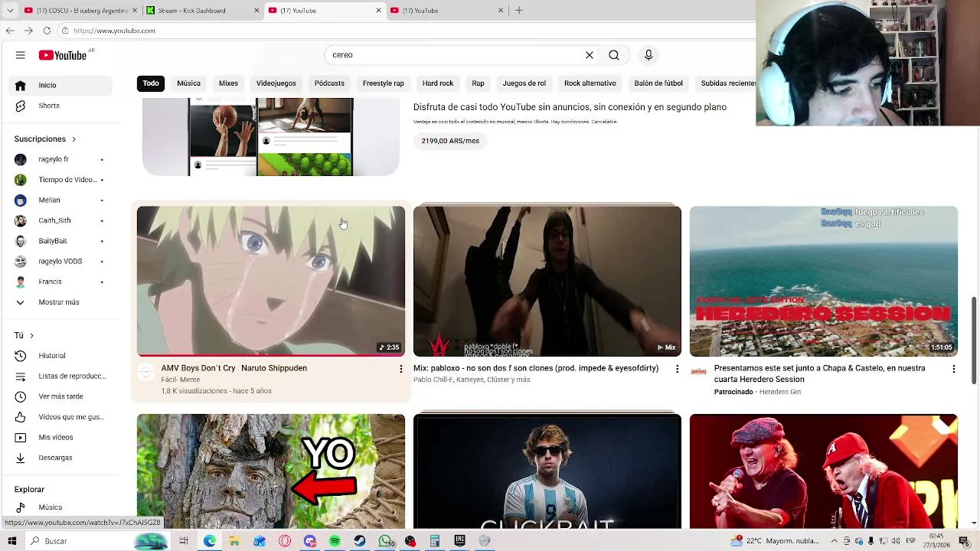Open the Francis subscription channel
The height and width of the screenshot is (551, 980).
(60, 282)
